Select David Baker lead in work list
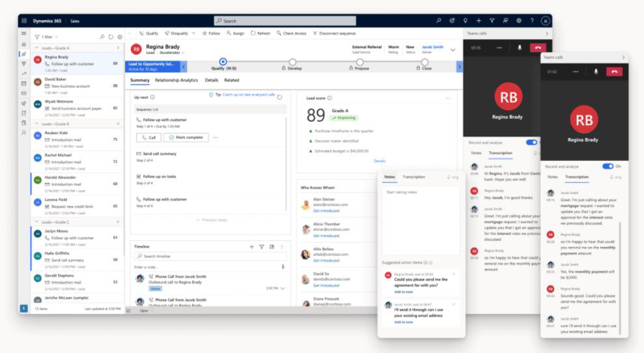This screenshot has width=644, height=353. [77, 86]
